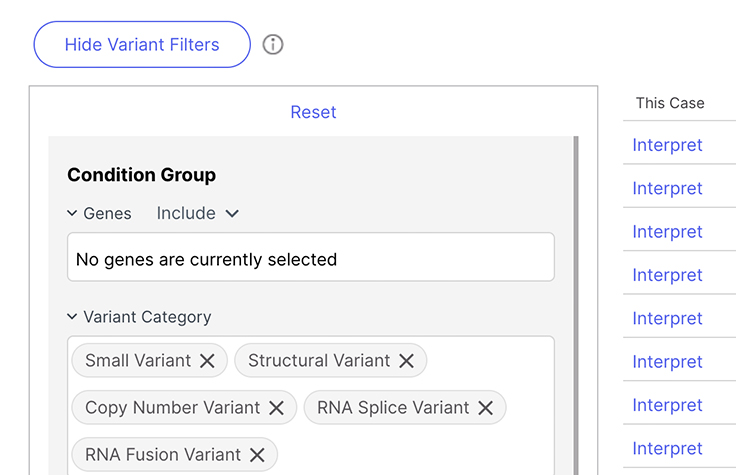Image resolution: width=736 pixels, height=475 pixels.
Task: Open the fifth Interpret link
Action: pyautogui.click(x=667, y=318)
